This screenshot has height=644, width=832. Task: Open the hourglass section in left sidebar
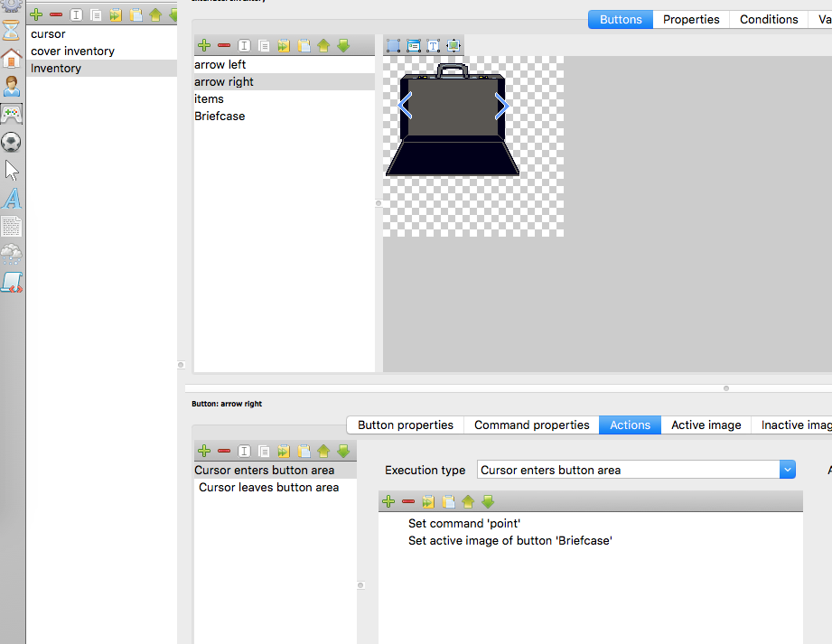coord(11,30)
